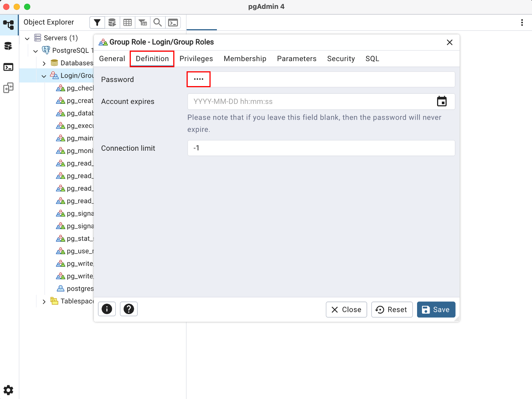The width and height of the screenshot is (532, 399).
Task: Select the Tablespaces tree item
Action: (x=77, y=301)
